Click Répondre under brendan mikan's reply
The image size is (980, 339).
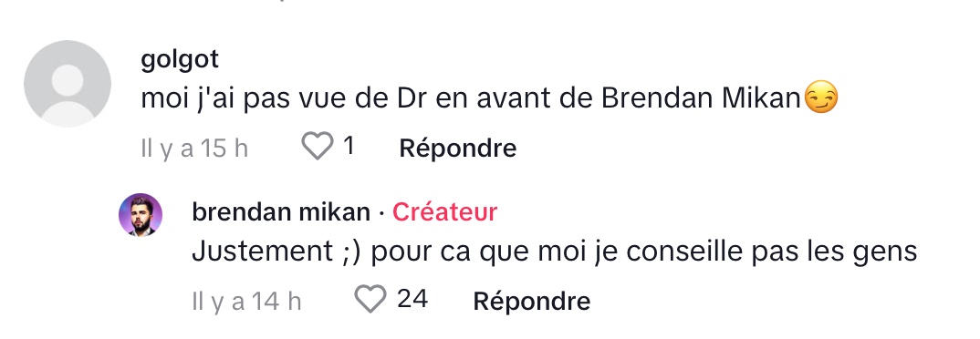click(x=532, y=301)
